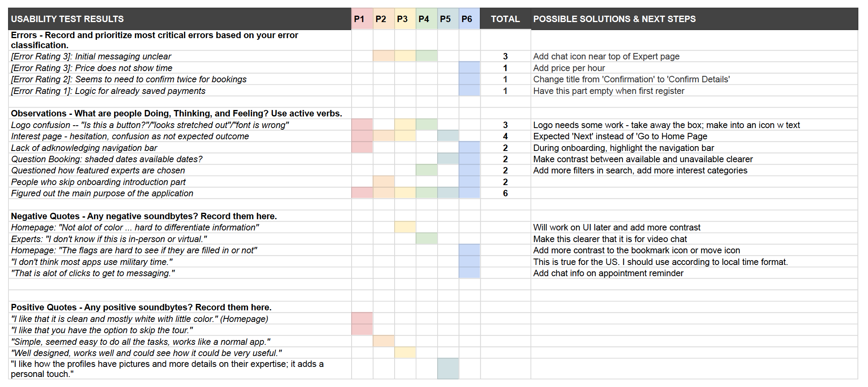
Task: Click the "POSSIBLE SOLUTIONS & NEXT STEPS" header
Action: pyautogui.click(x=614, y=19)
